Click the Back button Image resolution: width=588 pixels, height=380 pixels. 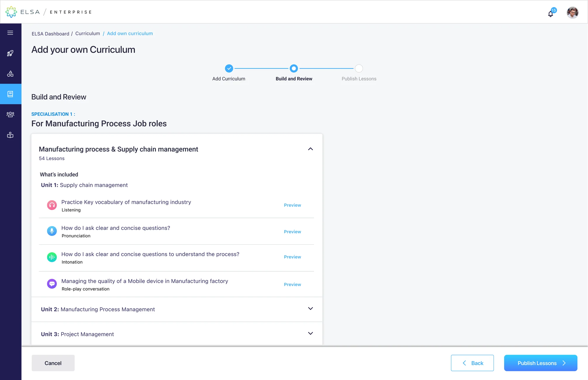point(472,363)
